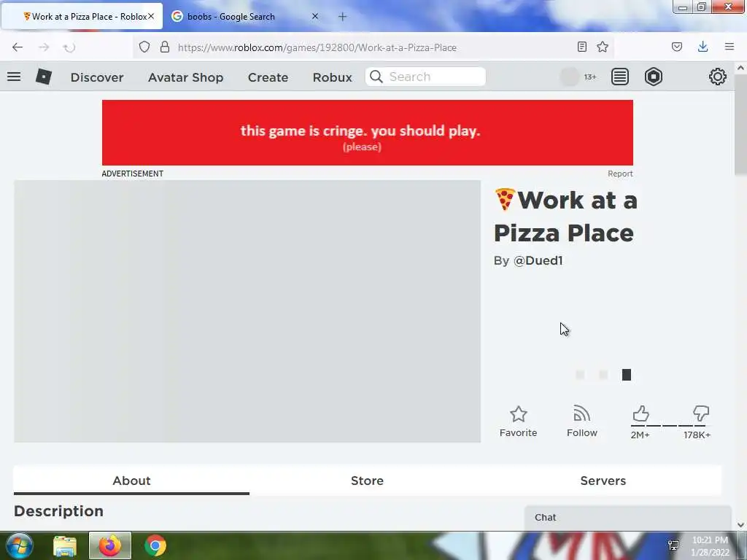This screenshot has width=747, height=560.
Task: Close the Work at a Pizza Place tab
Action: pos(151,16)
